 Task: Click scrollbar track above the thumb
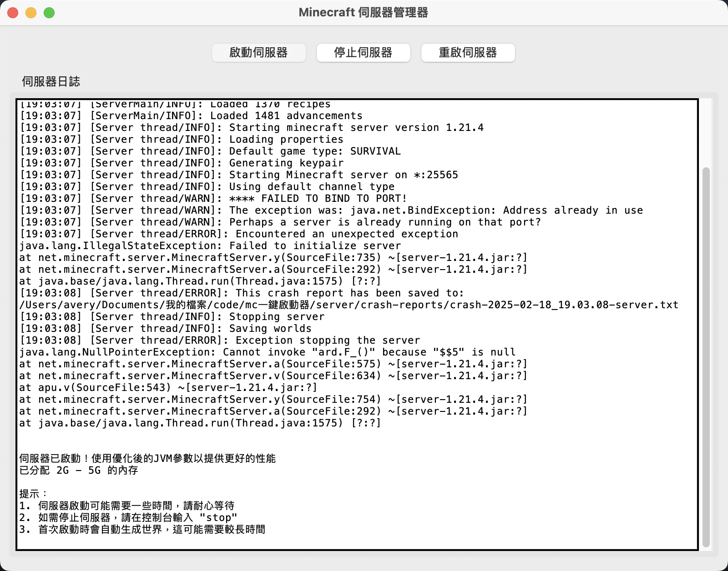coord(706,132)
